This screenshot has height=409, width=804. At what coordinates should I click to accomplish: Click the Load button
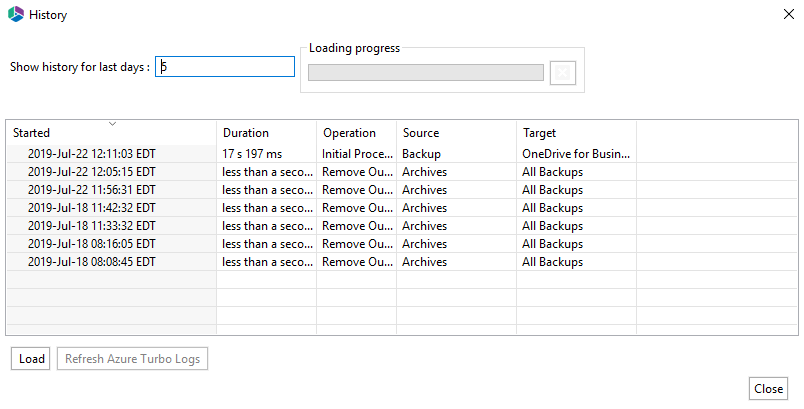(x=32, y=359)
